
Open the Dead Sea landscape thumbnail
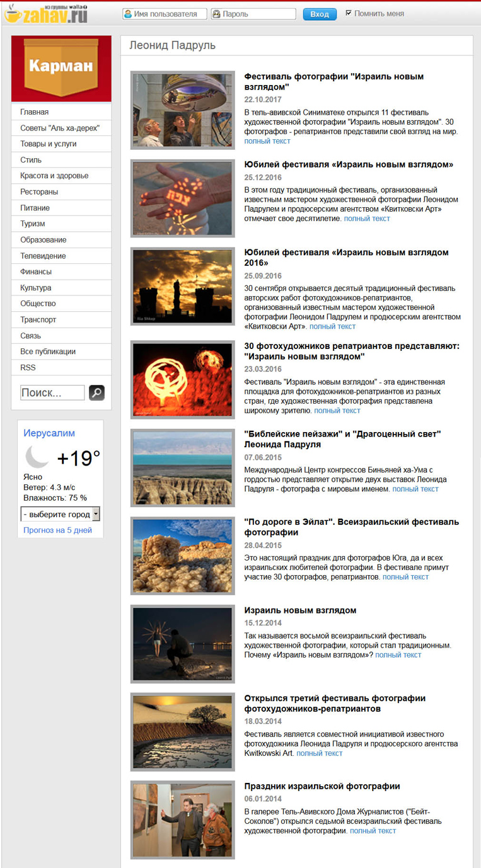(x=182, y=468)
